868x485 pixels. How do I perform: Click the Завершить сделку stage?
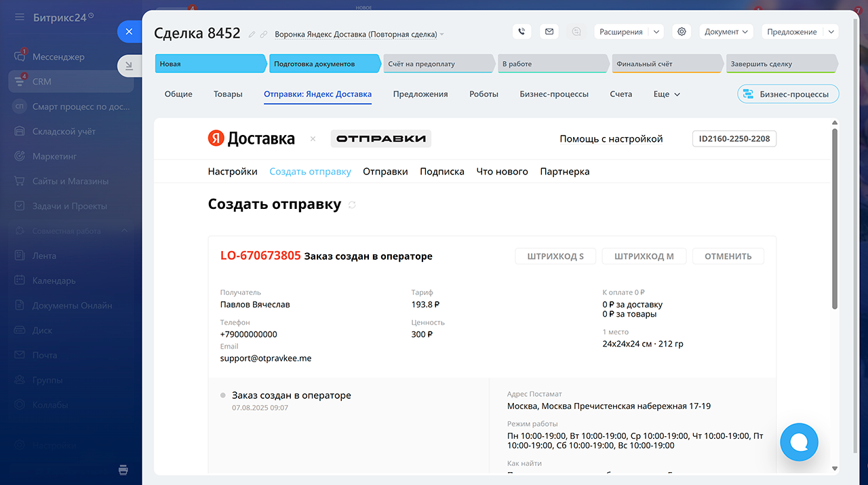[x=781, y=64]
